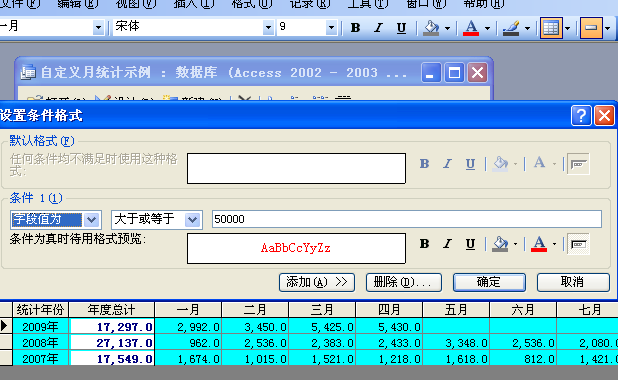Toggle Bold in default format row
The height and width of the screenshot is (380, 618).
pos(424,164)
